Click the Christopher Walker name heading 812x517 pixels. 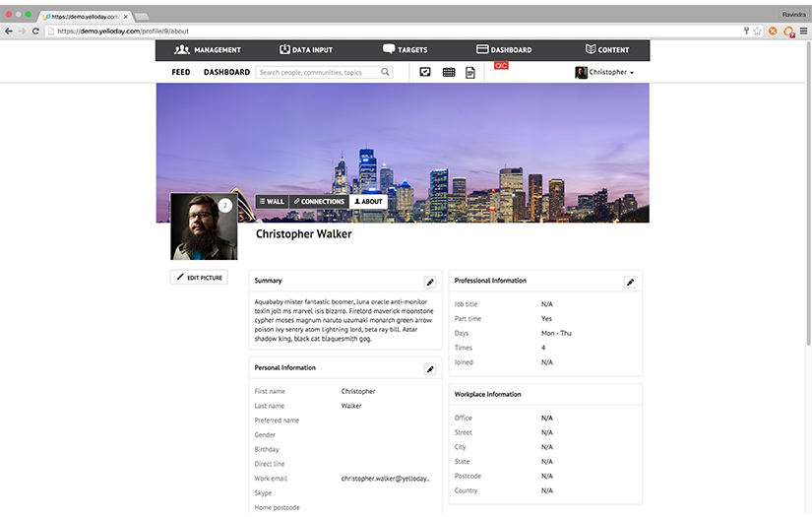[x=303, y=234]
